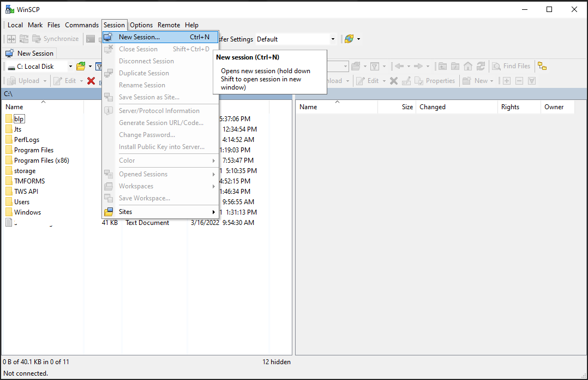Click the remote parent directory icon

pos(442,67)
